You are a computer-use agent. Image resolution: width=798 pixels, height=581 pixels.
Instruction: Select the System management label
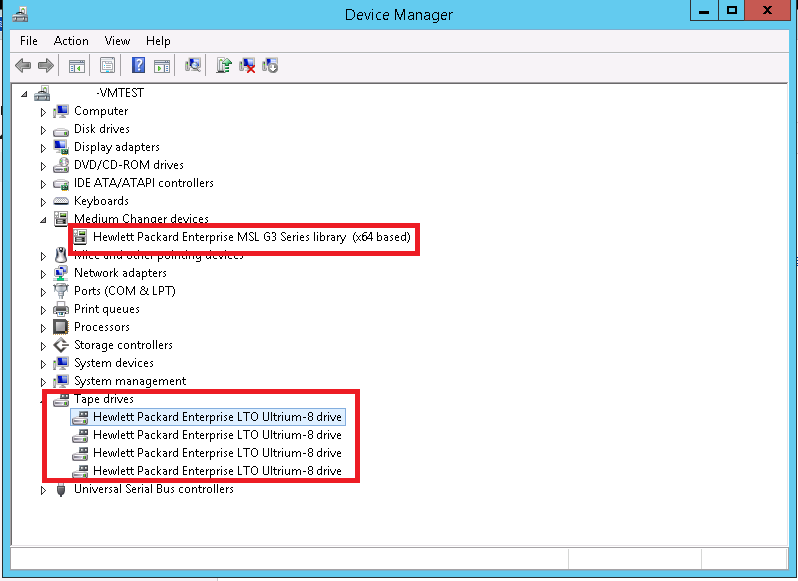(130, 381)
